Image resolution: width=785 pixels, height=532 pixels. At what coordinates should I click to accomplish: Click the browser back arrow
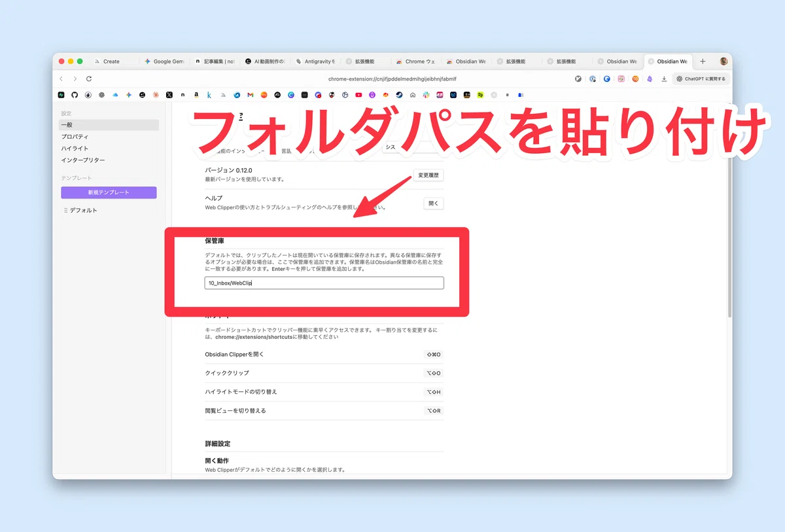pos(61,79)
